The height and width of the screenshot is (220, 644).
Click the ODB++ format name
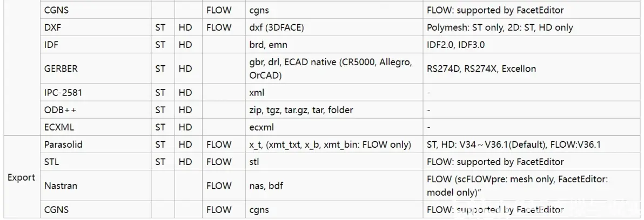61,110
